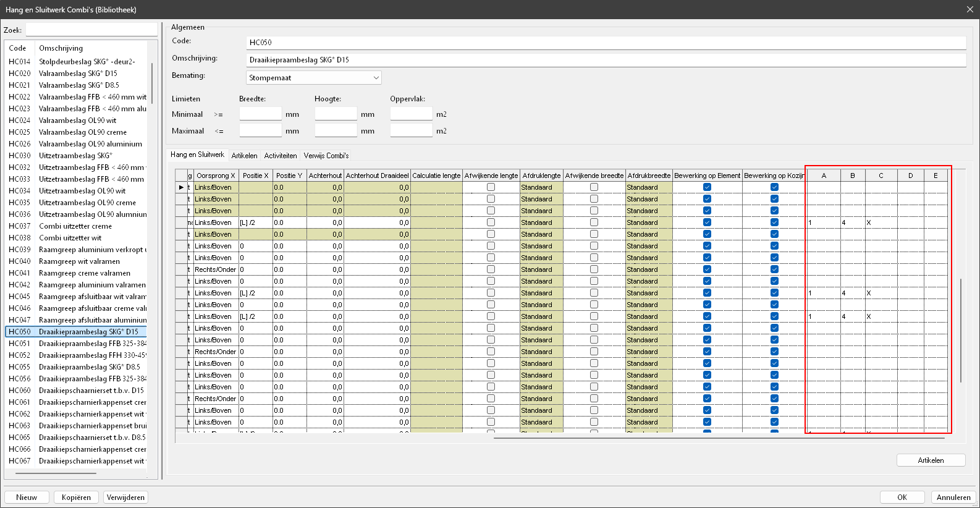Toggle Afwijkende lengte checkbox in second grid row
980x508 pixels.
tap(491, 199)
